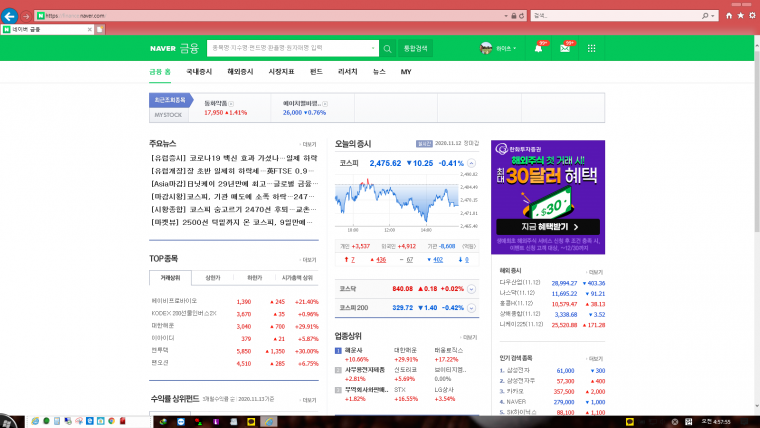Open the MY menu
The height and width of the screenshot is (428, 760).
[x=406, y=72]
